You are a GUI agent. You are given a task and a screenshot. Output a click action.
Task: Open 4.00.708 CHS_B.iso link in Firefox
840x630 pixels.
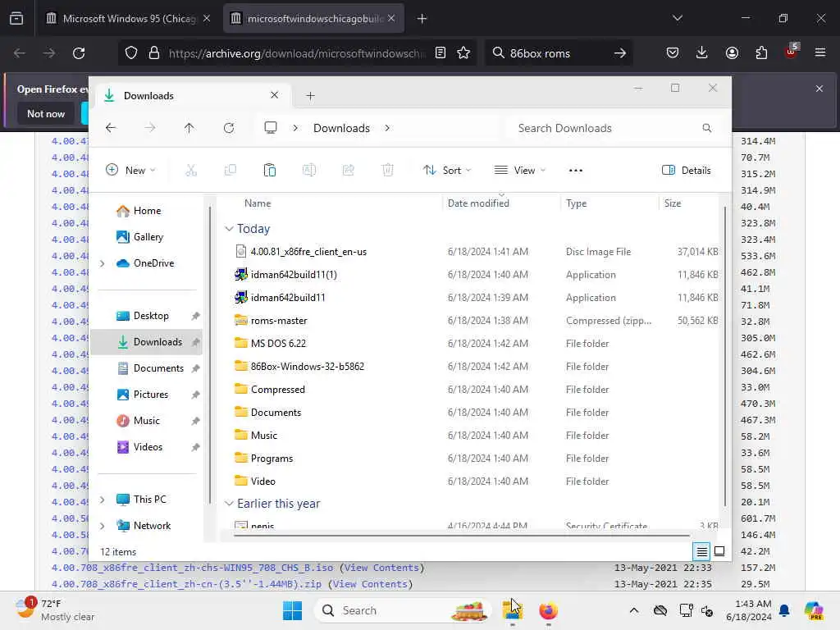[x=192, y=568]
